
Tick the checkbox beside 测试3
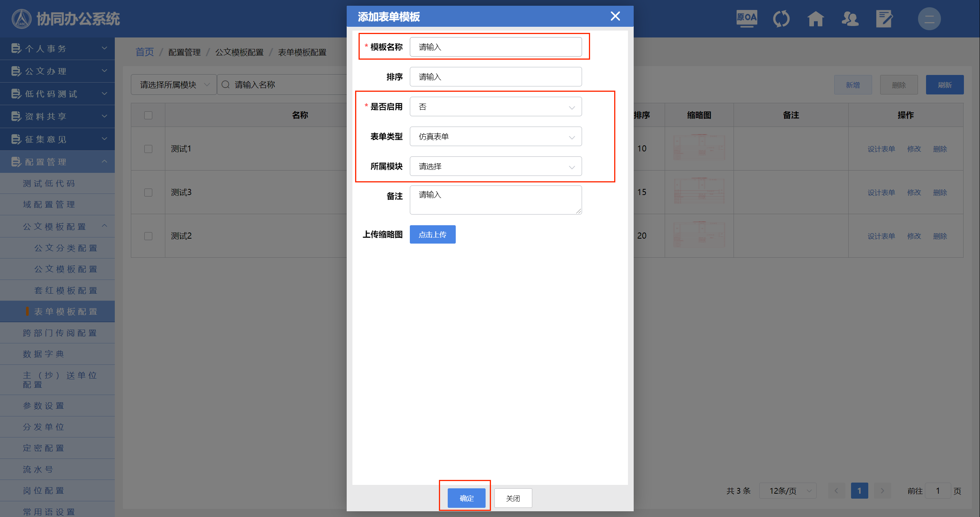click(148, 192)
